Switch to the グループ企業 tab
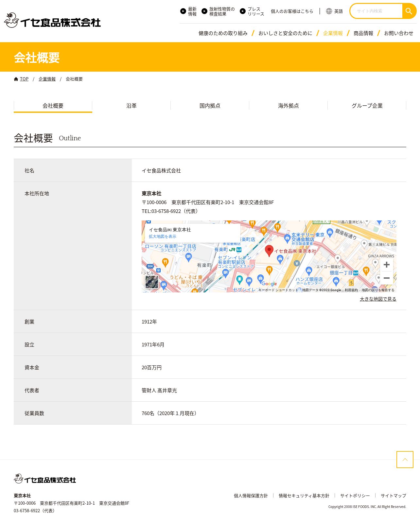Image resolution: width=420 pixels, height=524 pixels. pyautogui.click(x=367, y=106)
